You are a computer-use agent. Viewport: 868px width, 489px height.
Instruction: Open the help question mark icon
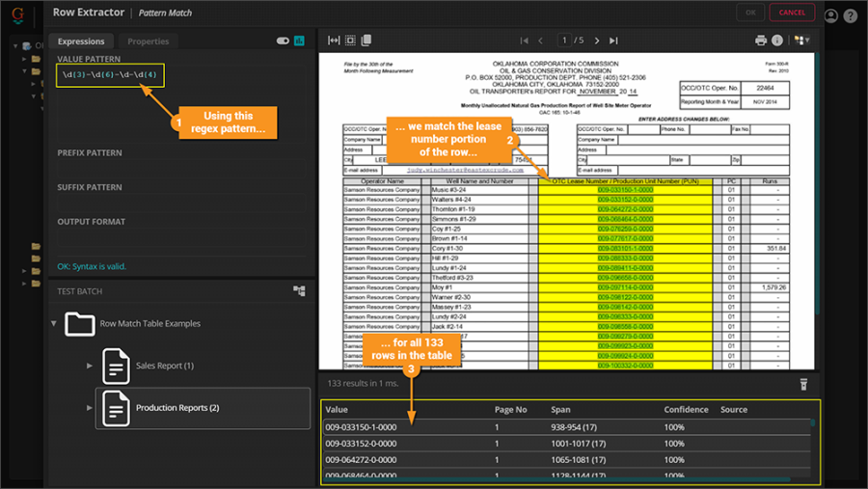point(850,15)
